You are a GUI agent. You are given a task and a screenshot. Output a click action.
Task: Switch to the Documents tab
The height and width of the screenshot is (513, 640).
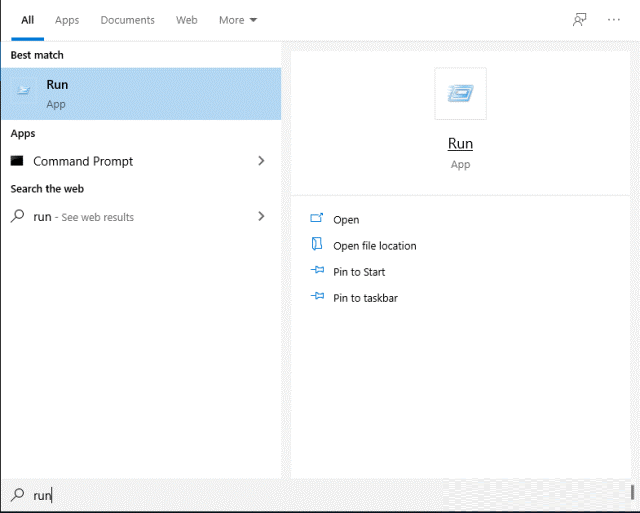point(127,20)
